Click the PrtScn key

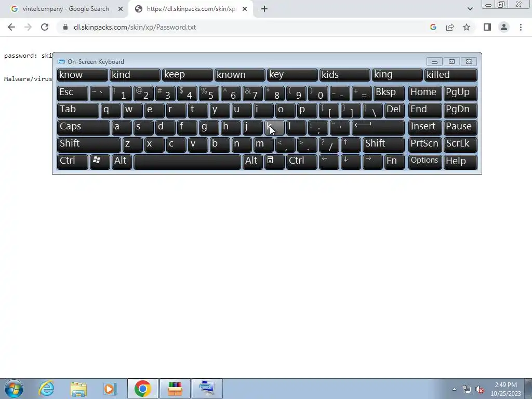[425, 144]
